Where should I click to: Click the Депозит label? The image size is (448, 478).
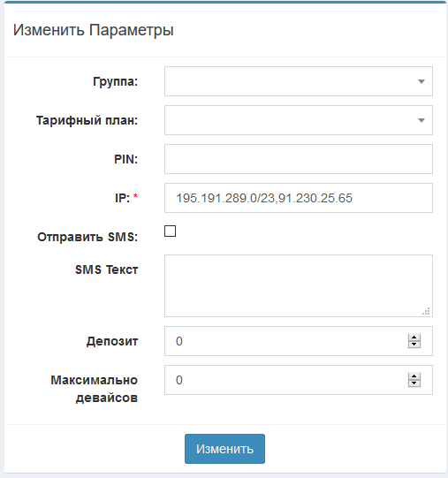click(112, 341)
